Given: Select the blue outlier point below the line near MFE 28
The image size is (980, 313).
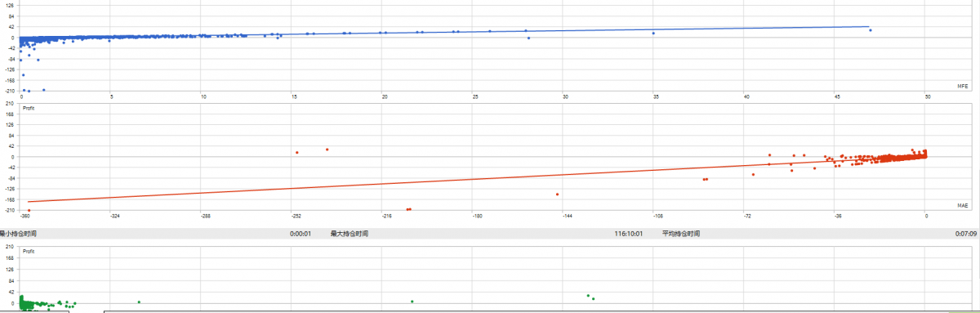Looking at the screenshot, I should click(x=528, y=38).
